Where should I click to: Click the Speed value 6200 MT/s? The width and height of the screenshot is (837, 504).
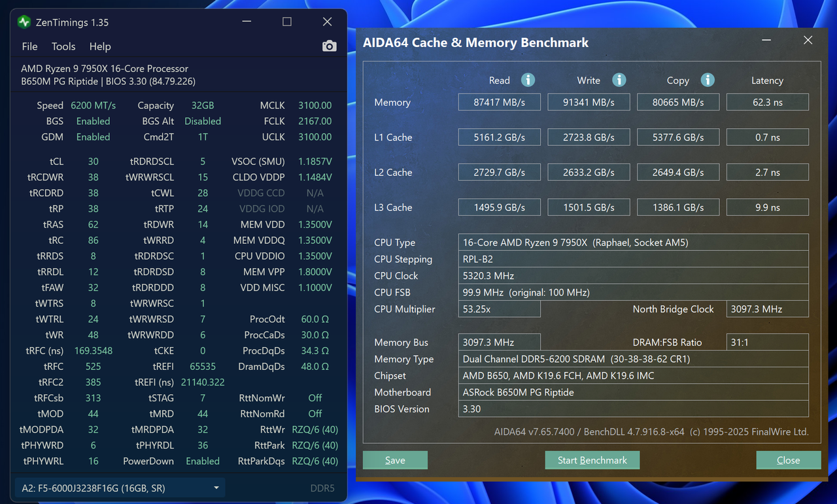93,105
